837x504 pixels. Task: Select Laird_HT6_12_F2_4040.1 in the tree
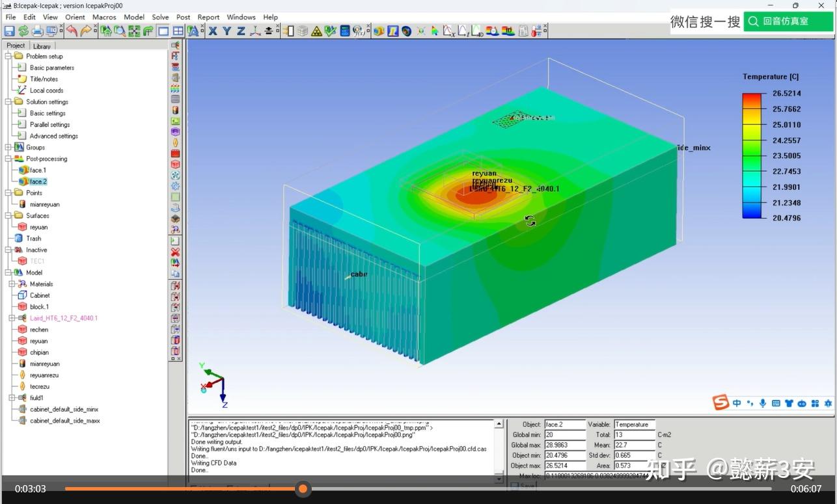65,318
